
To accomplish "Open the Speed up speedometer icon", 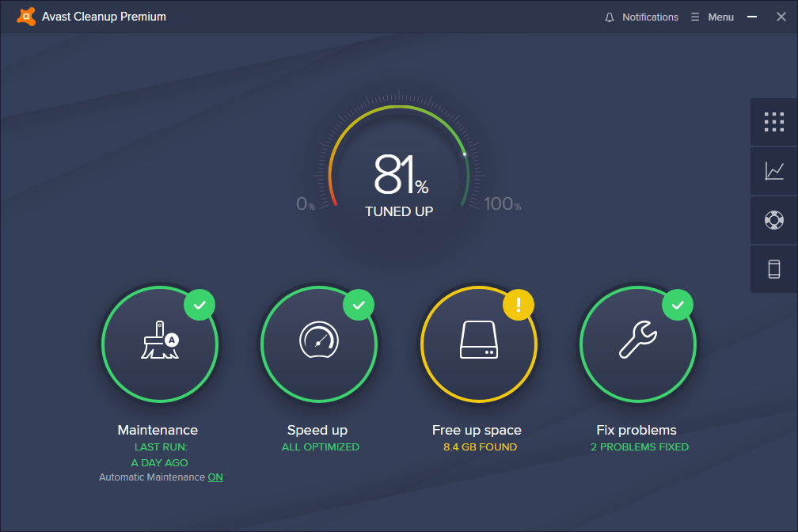I will [x=319, y=343].
